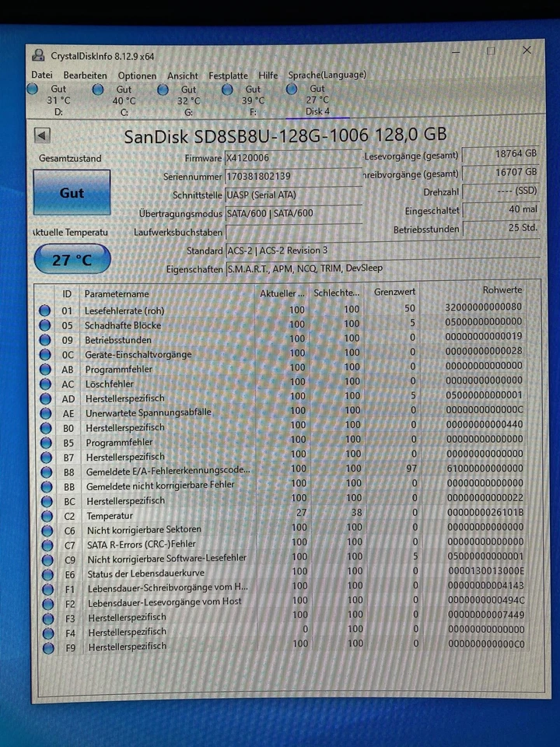Click the Parametername column header
560x747 pixels.
(x=166, y=293)
